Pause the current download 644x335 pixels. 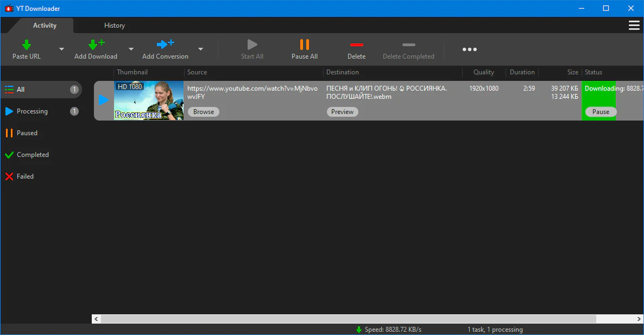tap(601, 112)
